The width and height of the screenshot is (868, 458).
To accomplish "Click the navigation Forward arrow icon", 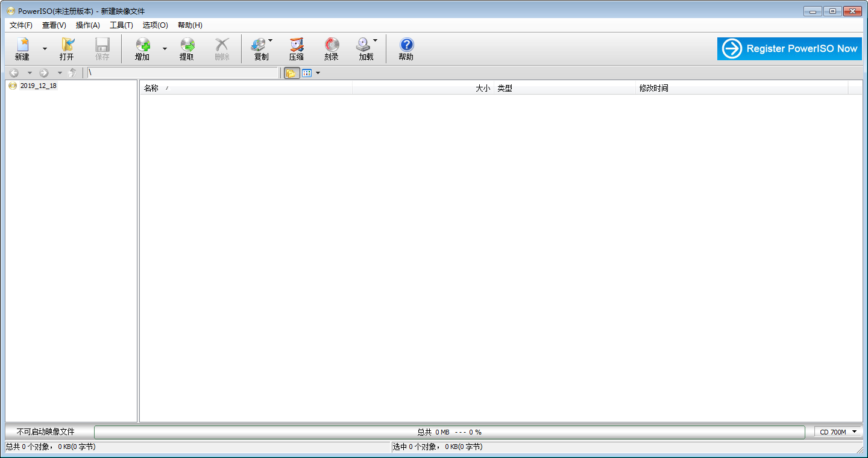I will click(44, 73).
